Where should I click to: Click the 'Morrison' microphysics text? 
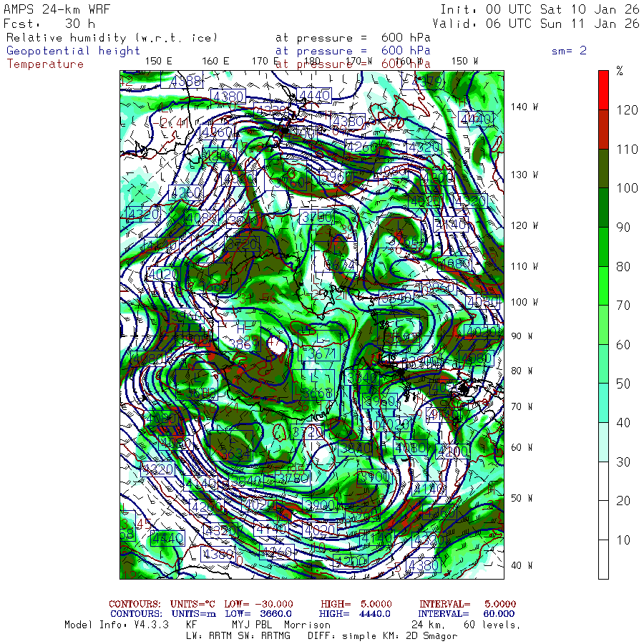point(307,625)
